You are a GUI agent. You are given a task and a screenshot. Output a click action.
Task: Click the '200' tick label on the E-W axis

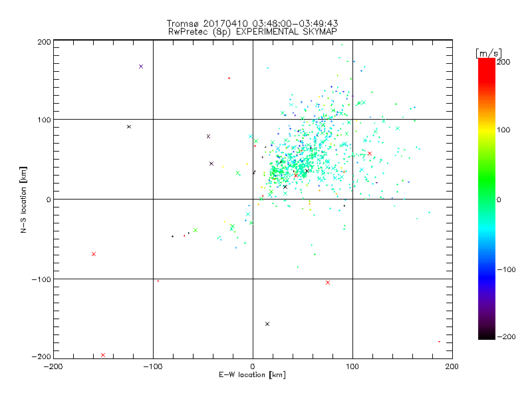[452, 366]
